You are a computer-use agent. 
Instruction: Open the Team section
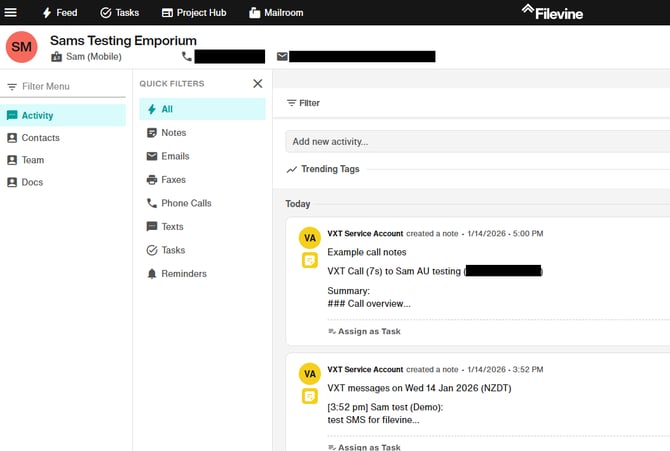tap(33, 160)
